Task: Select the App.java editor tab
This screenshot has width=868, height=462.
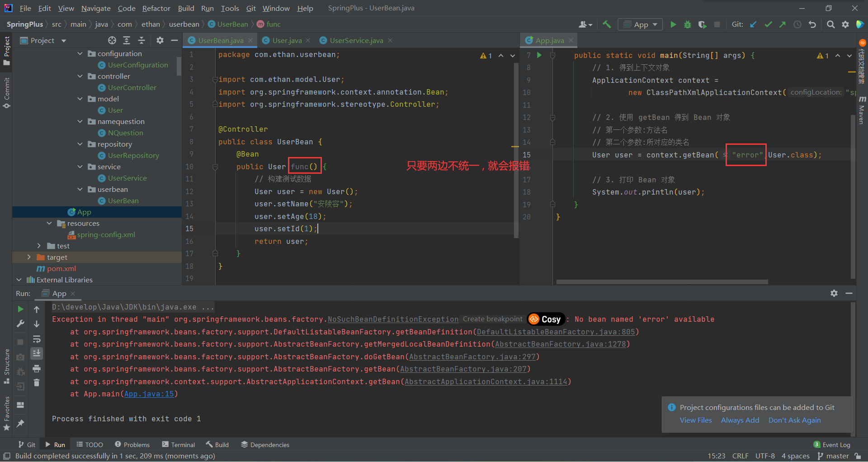Action: (550, 40)
